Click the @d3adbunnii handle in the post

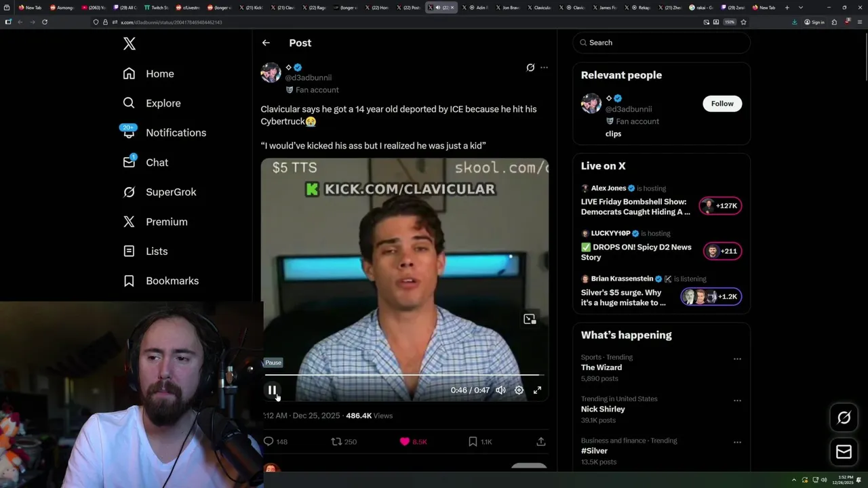click(308, 78)
